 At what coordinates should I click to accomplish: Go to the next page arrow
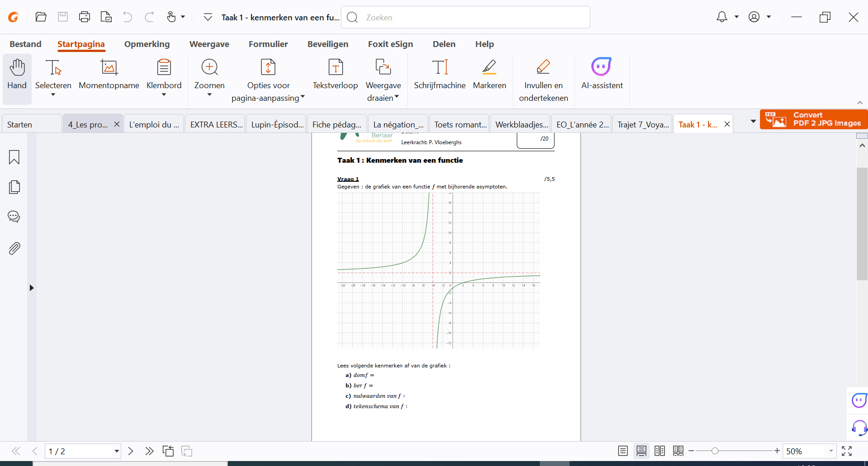[131, 451]
